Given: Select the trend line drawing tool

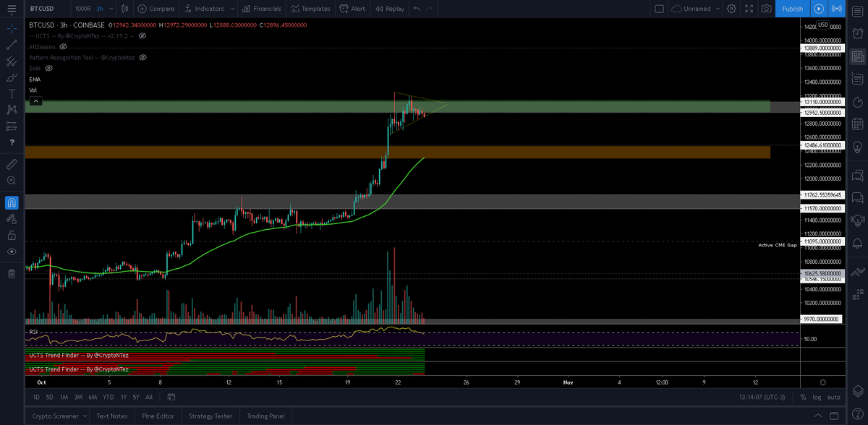Looking at the screenshot, I should [12, 45].
